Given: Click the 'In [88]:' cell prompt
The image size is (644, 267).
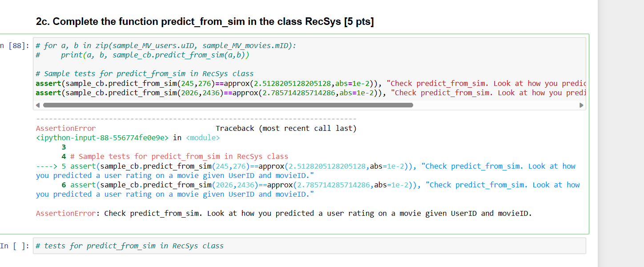Looking at the screenshot, I should click(15, 46).
